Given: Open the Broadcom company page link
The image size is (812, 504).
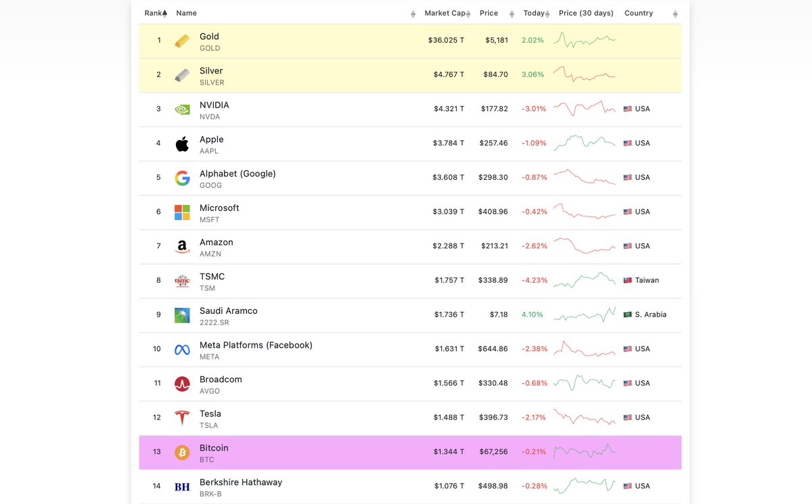Looking at the screenshot, I should [221, 380].
